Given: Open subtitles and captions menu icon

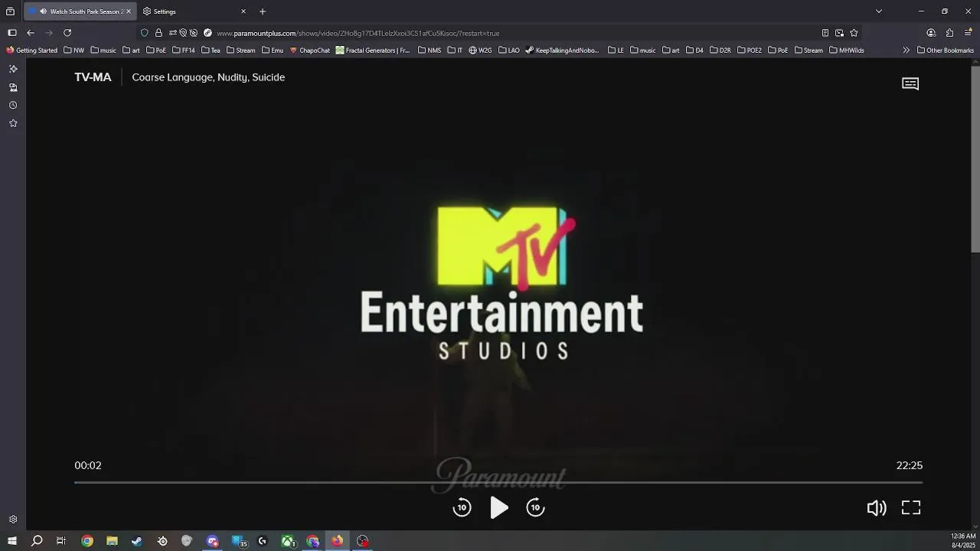Looking at the screenshot, I should [x=910, y=83].
